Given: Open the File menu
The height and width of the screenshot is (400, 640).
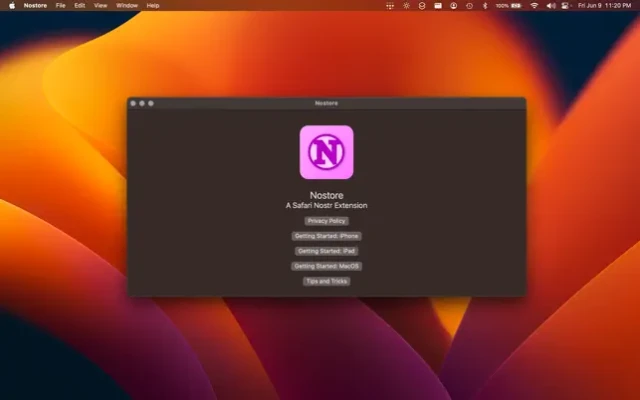Looking at the screenshot, I should coord(61,5).
